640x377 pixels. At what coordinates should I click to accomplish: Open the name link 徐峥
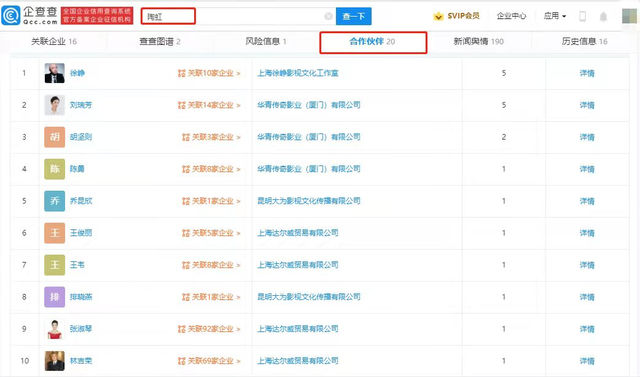pos(77,73)
